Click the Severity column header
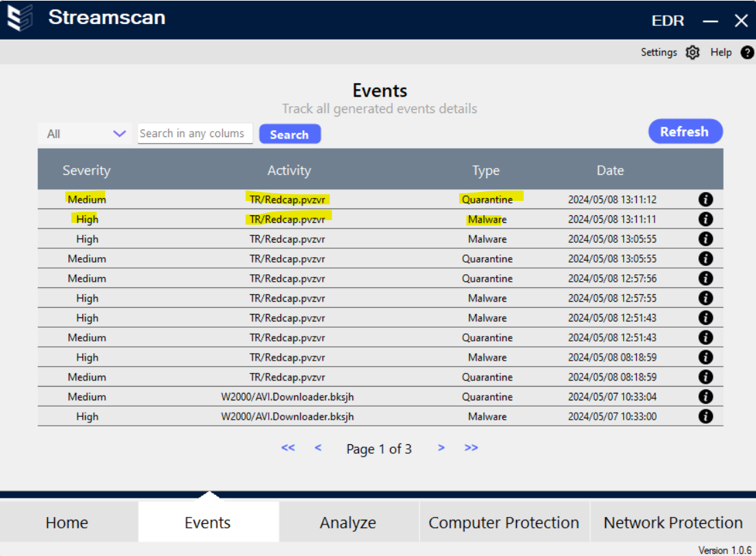Screen dimensions: 756x556 (x=87, y=170)
